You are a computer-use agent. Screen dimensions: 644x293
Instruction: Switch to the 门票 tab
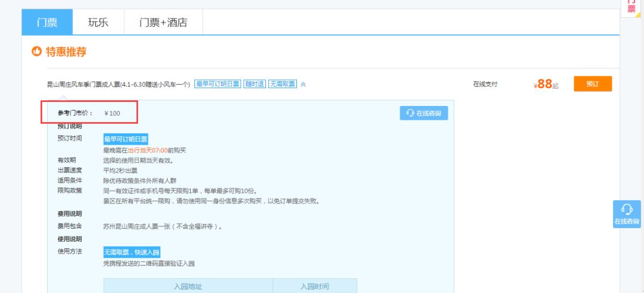tap(47, 22)
